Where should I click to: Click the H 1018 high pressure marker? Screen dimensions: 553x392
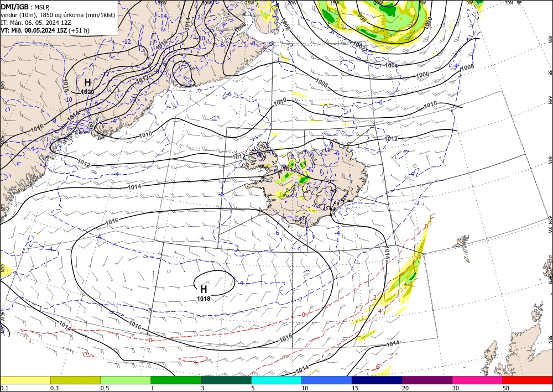coord(204,293)
